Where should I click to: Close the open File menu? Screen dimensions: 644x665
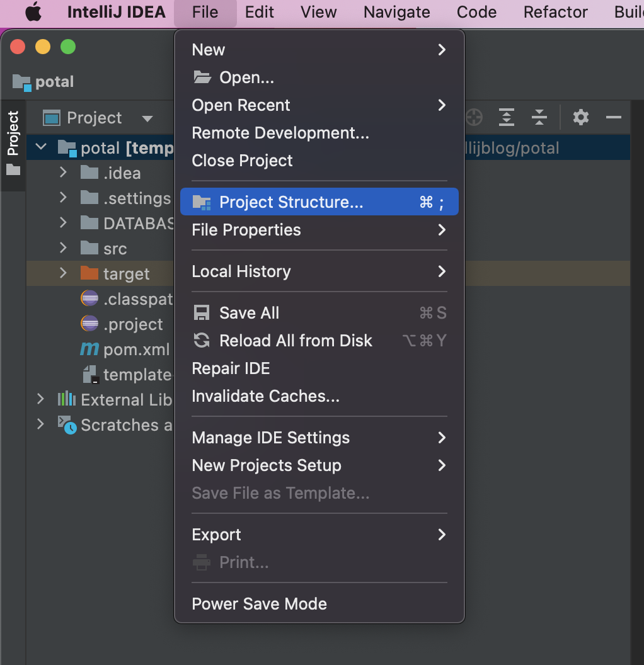[205, 12]
